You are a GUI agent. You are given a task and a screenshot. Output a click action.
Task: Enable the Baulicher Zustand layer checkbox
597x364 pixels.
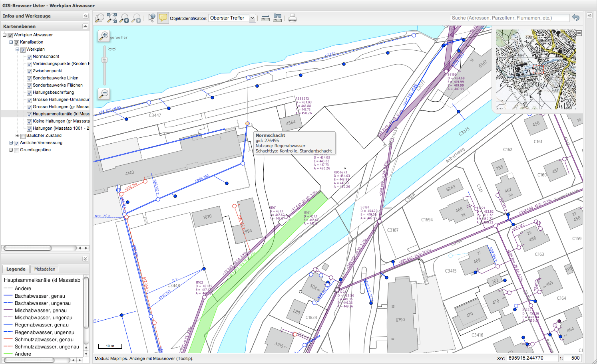23,136
